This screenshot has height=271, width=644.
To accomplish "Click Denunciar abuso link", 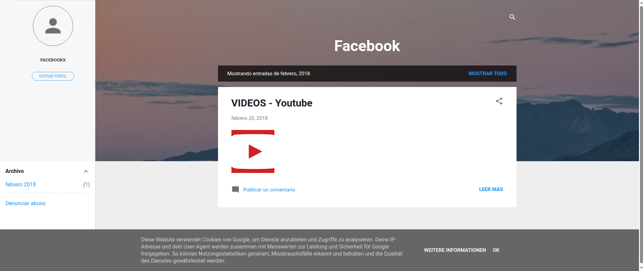I will (x=25, y=203).
